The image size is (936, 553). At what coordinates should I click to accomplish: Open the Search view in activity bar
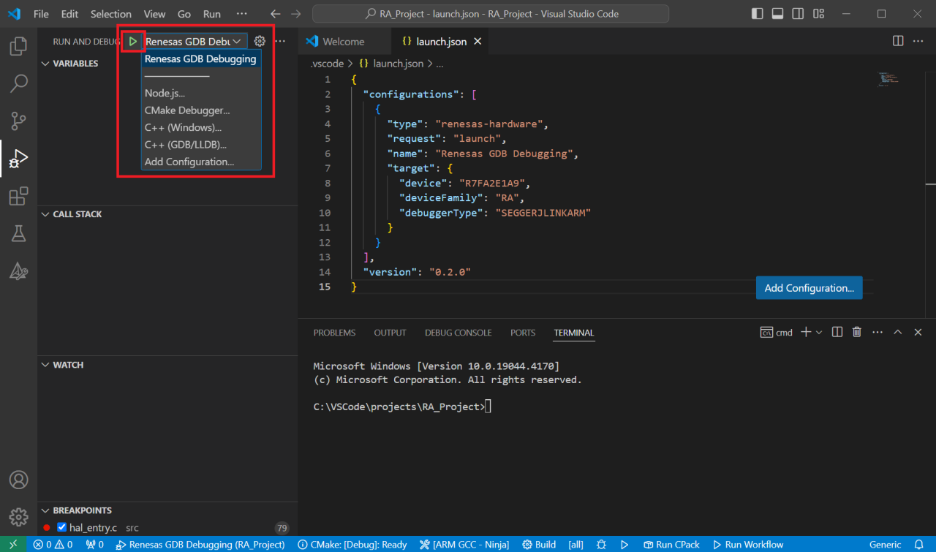pyautogui.click(x=18, y=83)
